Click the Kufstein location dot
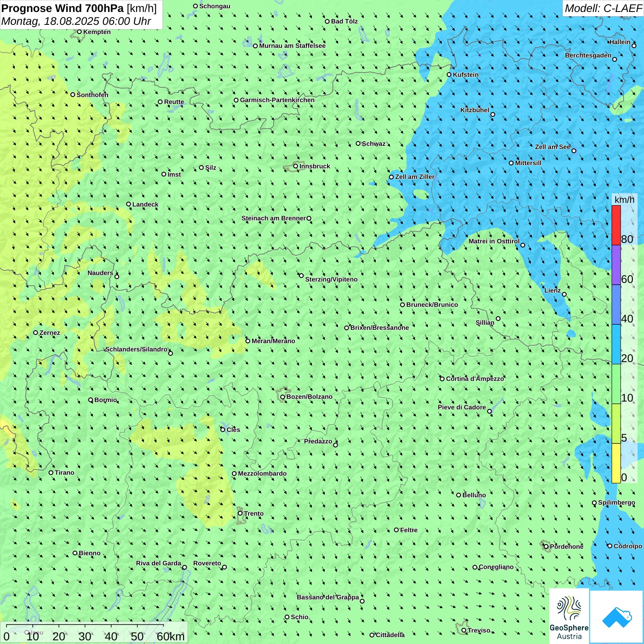The image size is (644, 644). 449,75
